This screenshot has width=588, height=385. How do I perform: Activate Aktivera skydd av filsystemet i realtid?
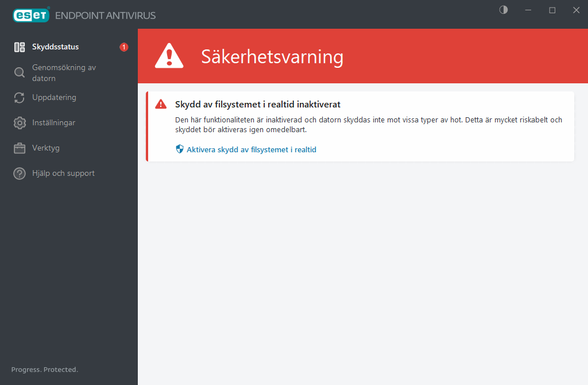click(x=252, y=149)
